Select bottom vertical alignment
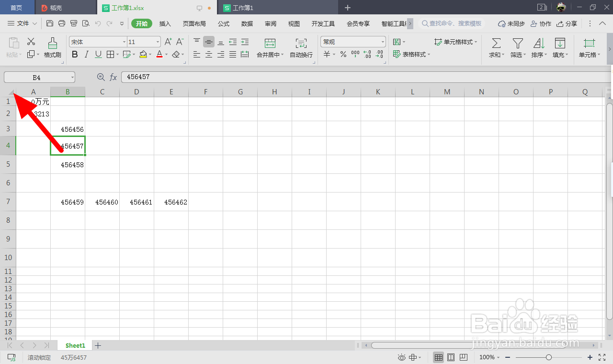This screenshot has height=364, width=613. coord(221,42)
